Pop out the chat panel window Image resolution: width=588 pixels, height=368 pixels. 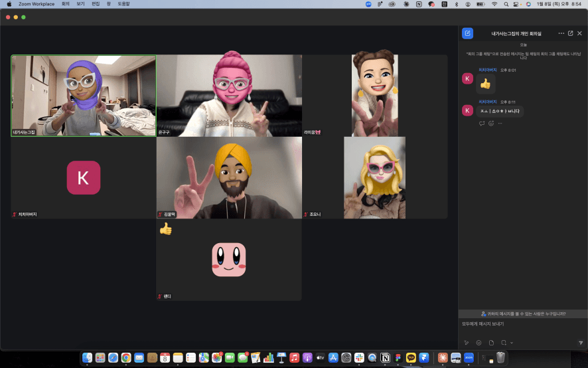[571, 33]
